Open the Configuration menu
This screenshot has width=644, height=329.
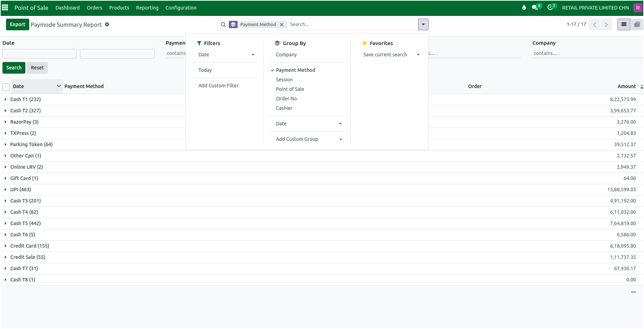[181, 7]
